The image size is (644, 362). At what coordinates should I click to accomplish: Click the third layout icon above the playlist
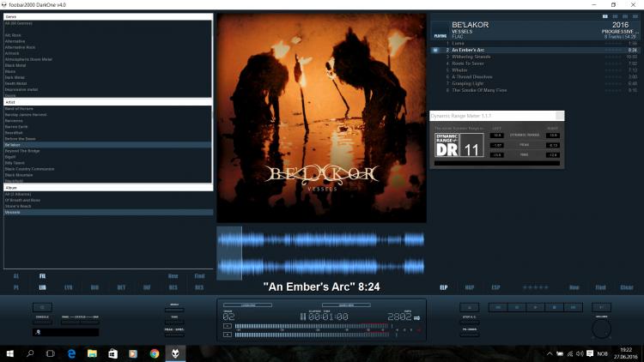(x=625, y=16)
